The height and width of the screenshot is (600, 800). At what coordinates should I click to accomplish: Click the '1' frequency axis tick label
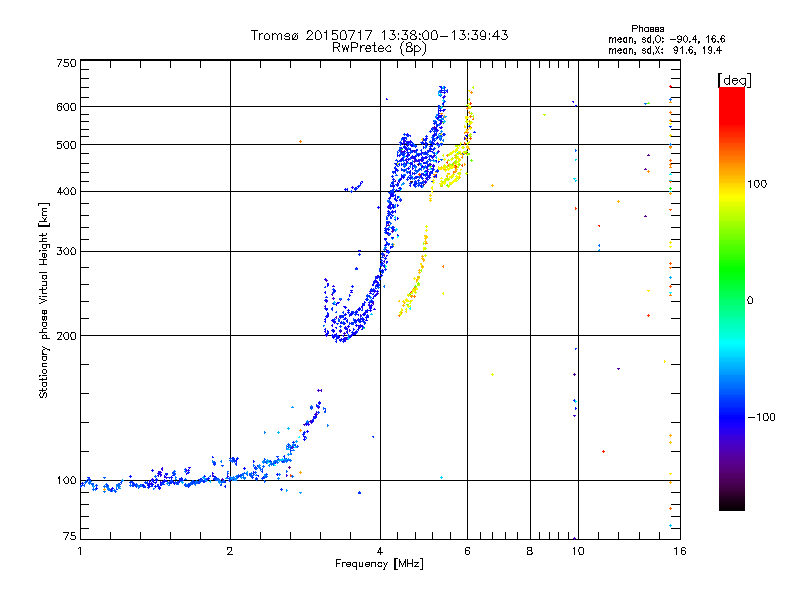click(x=80, y=551)
